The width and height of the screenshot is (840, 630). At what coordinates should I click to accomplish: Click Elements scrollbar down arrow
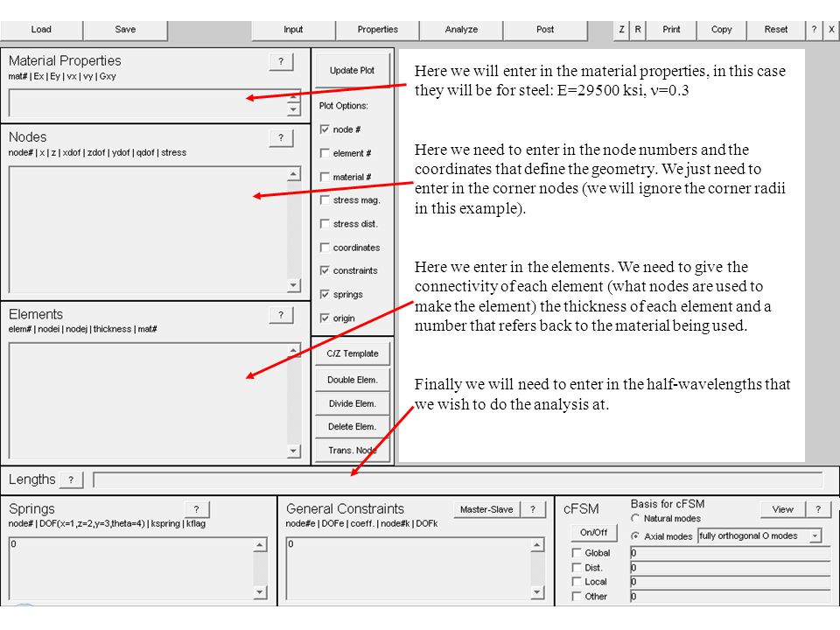(x=294, y=451)
